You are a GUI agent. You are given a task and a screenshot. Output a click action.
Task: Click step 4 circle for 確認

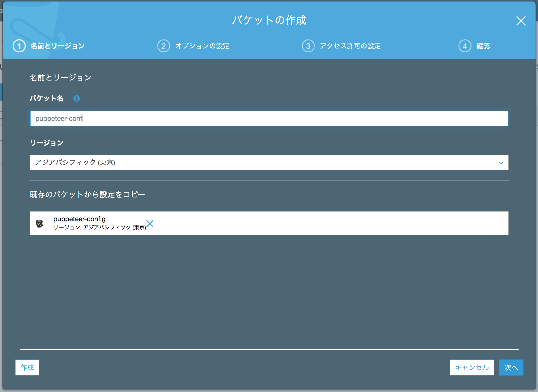click(465, 46)
